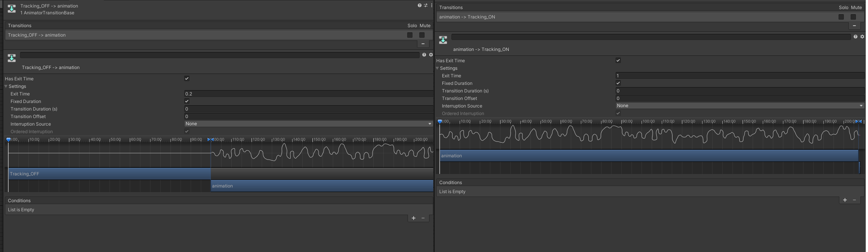Remove condition with minus in left panel
This screenshot has height=252, width=868.
[x=423, y=218]
